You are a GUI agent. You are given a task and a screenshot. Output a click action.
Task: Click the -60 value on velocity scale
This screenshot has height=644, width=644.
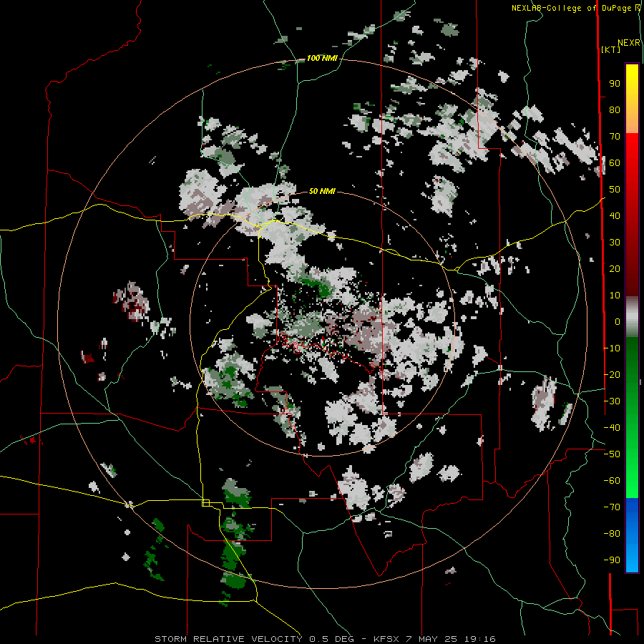(x=612, y=481)
